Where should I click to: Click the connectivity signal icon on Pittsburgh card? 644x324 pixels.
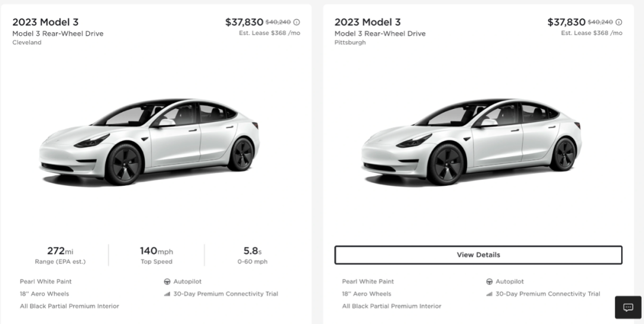pos(489,294)
